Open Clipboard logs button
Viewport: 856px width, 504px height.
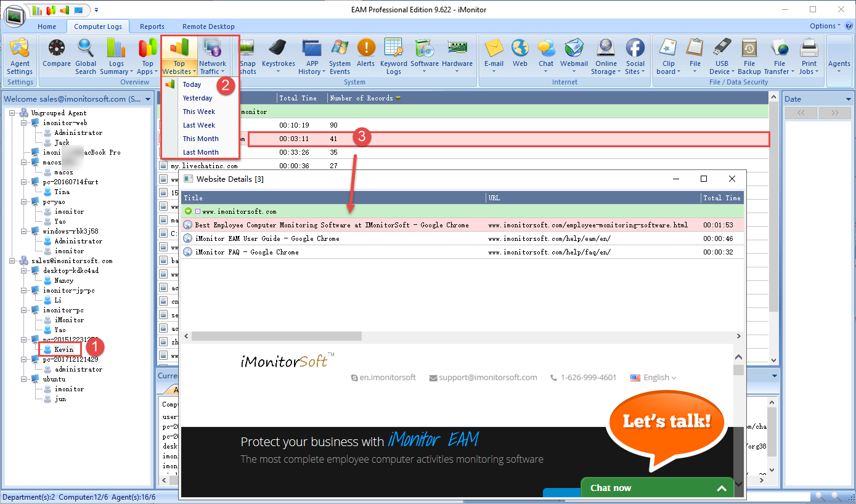click(x=668, y=56)
